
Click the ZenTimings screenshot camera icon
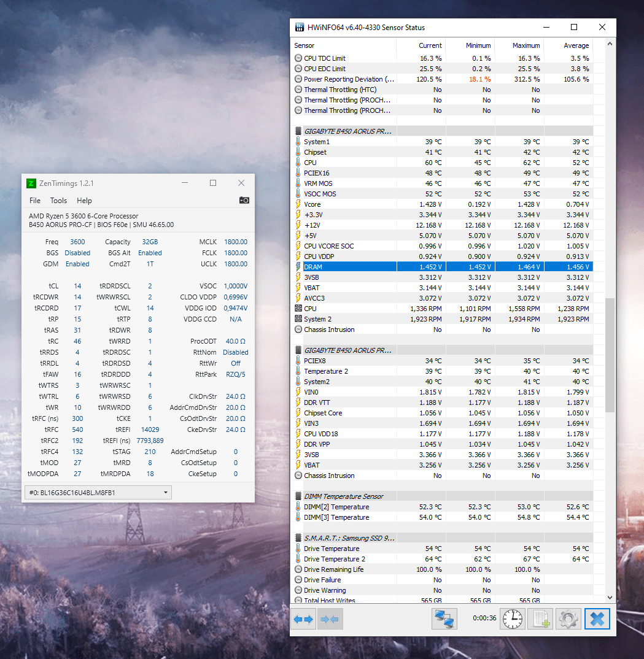click(244, 200)
